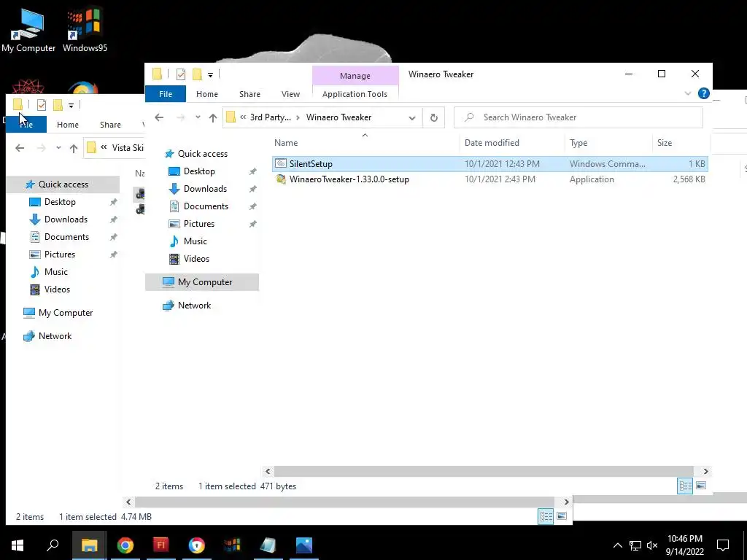Open File Explorer from the taskbar
The image size is (747, 560).
coord(89,545)
